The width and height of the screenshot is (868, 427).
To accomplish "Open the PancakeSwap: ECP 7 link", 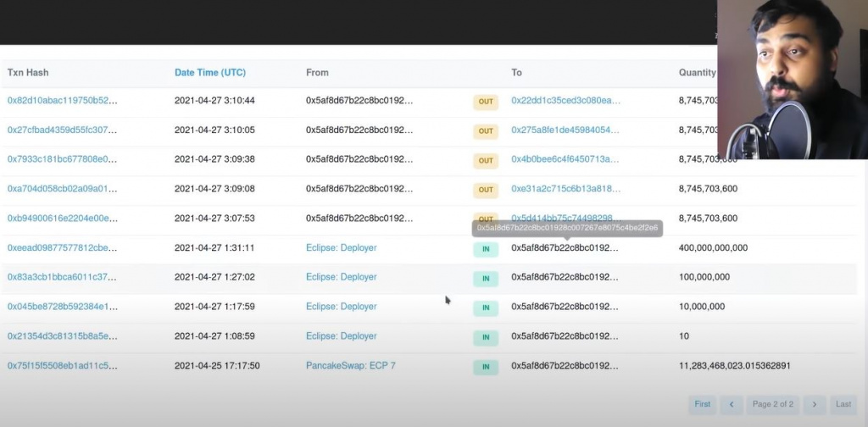I will [350, 366].
